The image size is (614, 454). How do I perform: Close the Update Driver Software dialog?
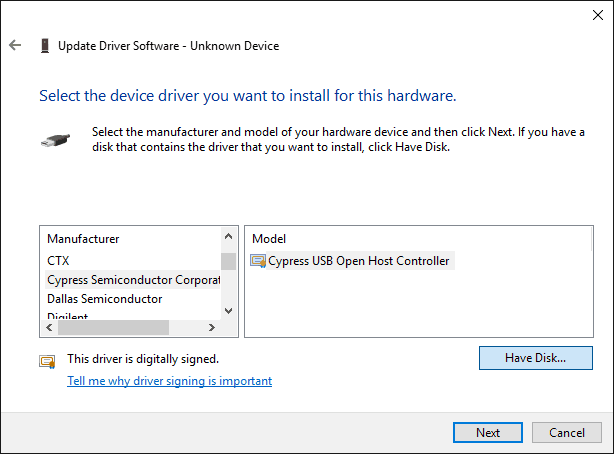pos(598,15)
